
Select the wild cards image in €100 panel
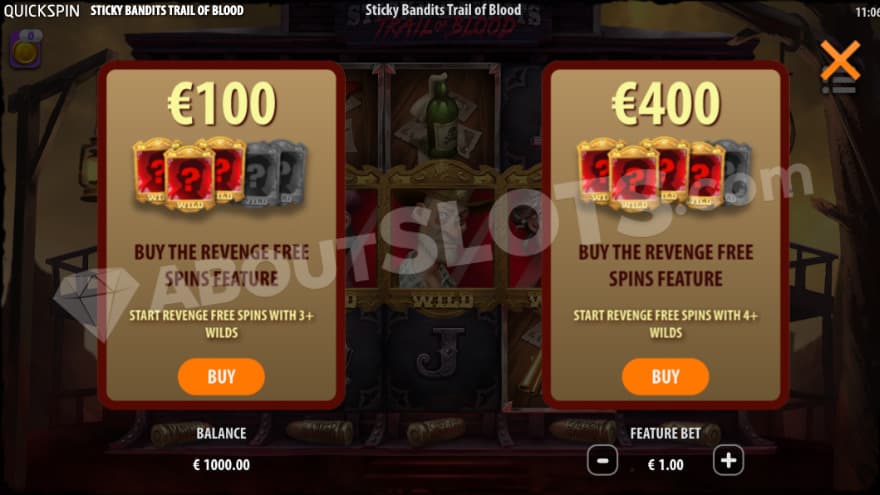coord(220,174)
